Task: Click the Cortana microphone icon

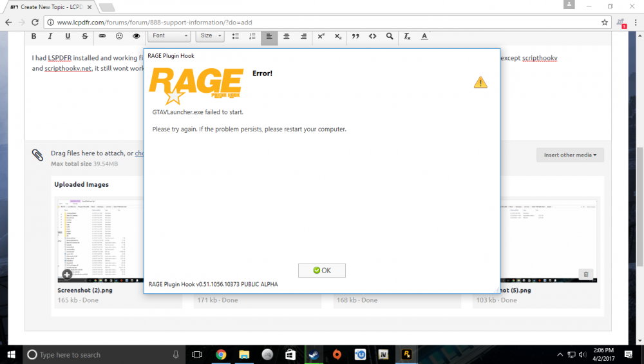Action: click(176, 354)
